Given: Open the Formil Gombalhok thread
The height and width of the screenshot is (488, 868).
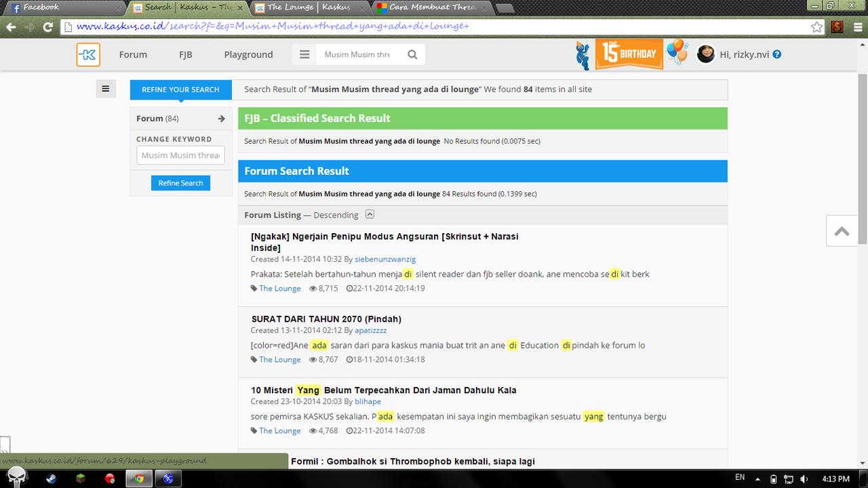Looking at the screenshot, I should click(x=413, y=462).
